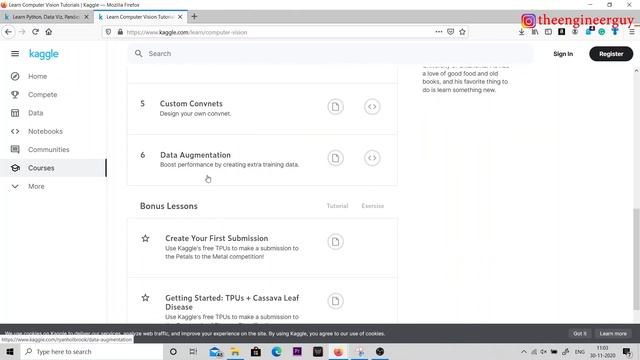This screenshot has height=360, width=640.
Task: Click the Data table icon
Action: 15,113
